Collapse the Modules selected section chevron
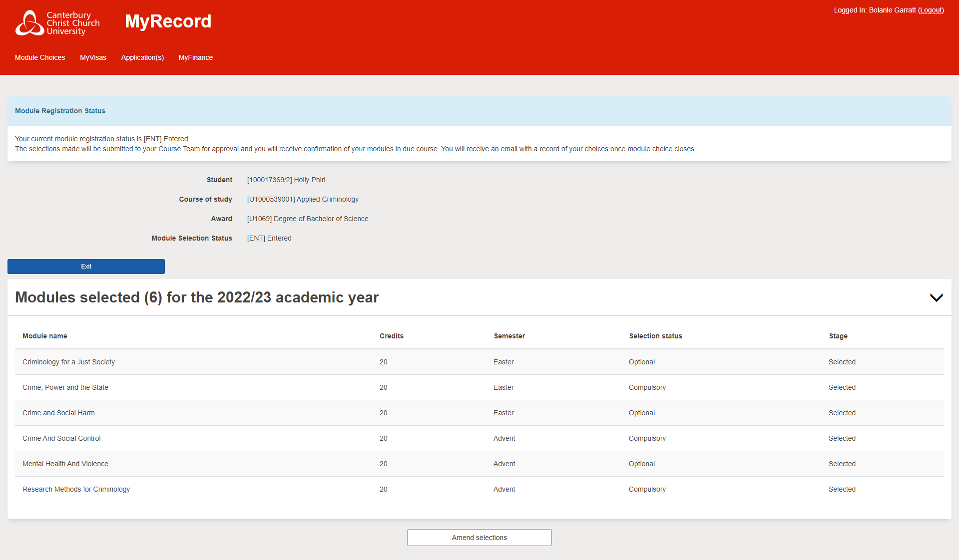Screen dimensions: 959x560 pyautogui.click(x=936, y=297)
